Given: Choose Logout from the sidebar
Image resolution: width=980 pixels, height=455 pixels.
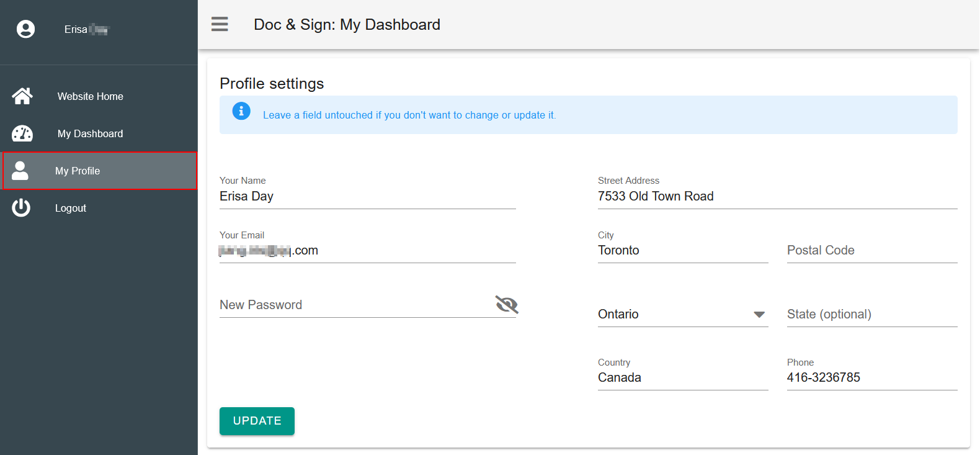Looking at the screenshot, I should coord(71,208).
